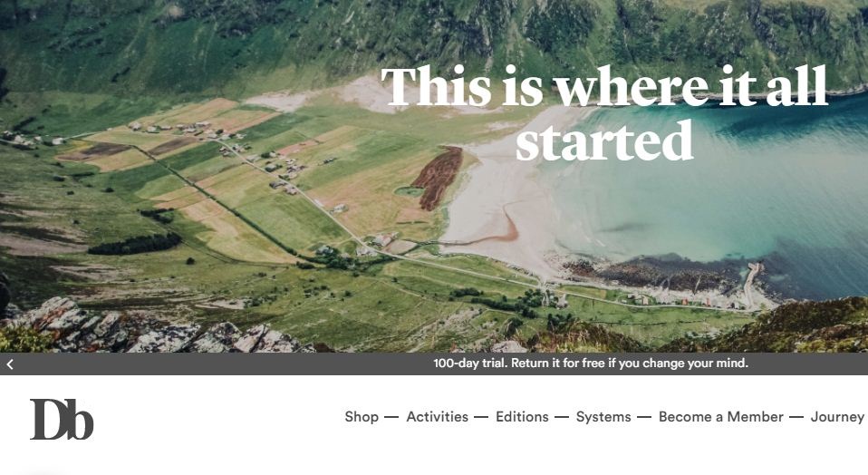Click the 100-day trial announcement text
868x475 pixels.
pos(591,364)
